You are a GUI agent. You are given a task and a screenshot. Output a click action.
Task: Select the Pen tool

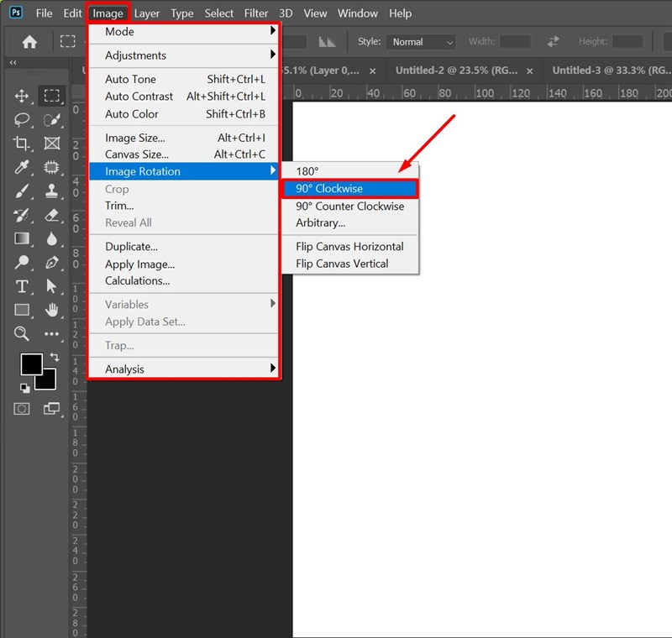point(52,263)
